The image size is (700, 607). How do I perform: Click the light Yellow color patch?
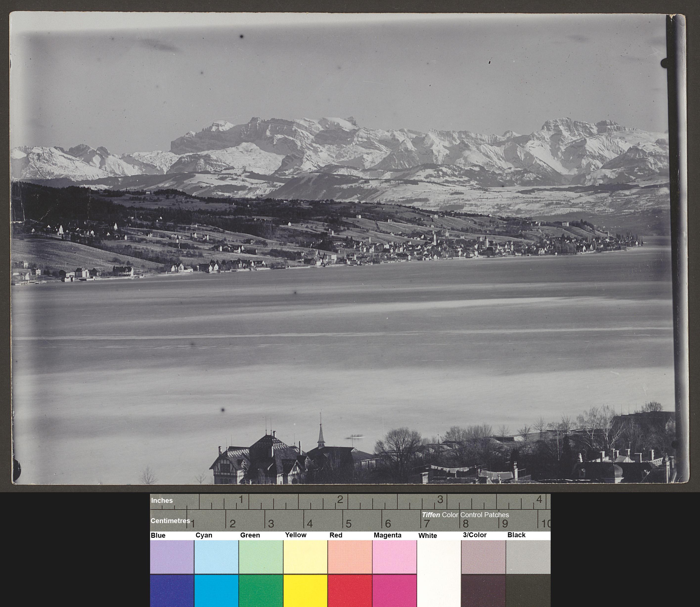click(x=305, y=557)
